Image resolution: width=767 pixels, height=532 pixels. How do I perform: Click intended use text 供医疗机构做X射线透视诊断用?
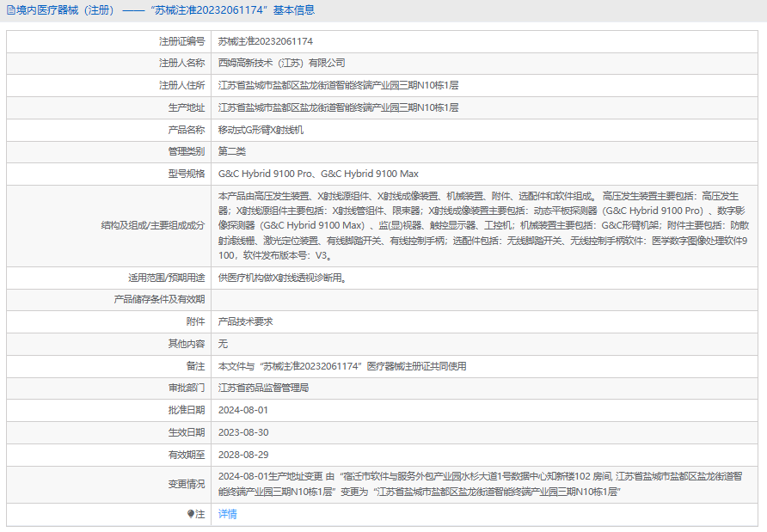pos(283,278)
